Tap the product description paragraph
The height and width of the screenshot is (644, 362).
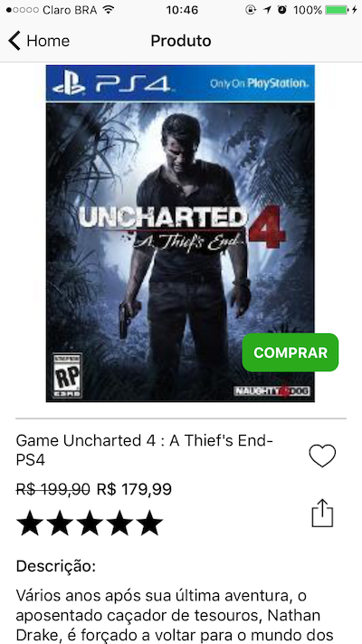click(168, 615)
